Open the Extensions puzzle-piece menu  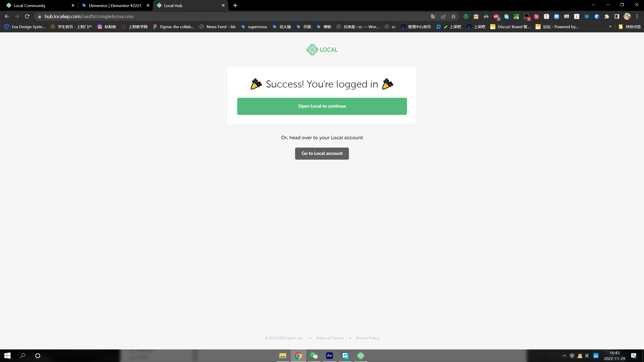coord(607,17)
